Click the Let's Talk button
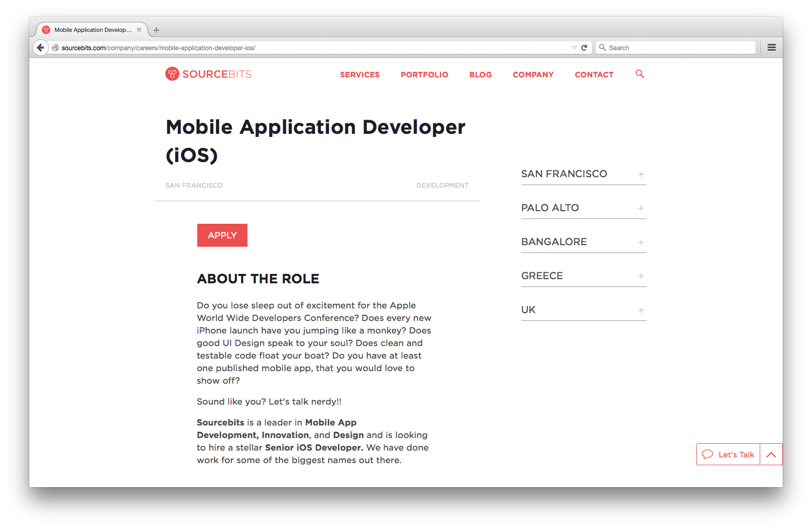Viewport: 812px width, 529px height. click(x=728, y=454)
